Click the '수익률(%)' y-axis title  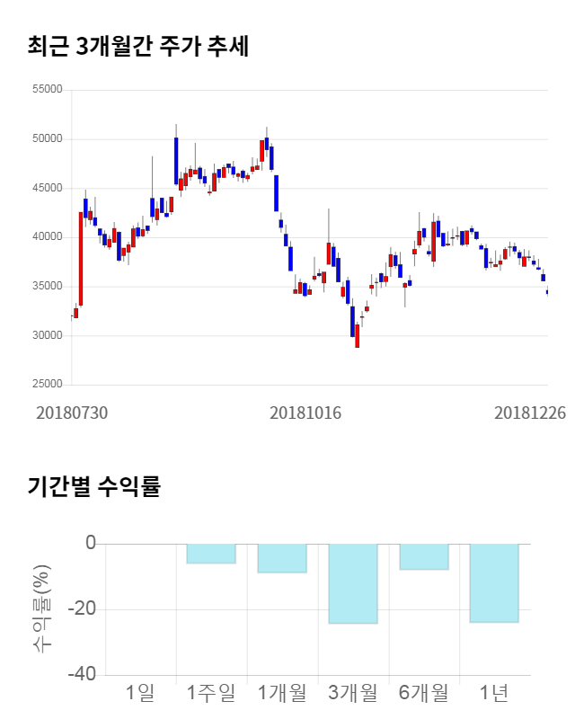pyautogui.click(x=42, y=609)
